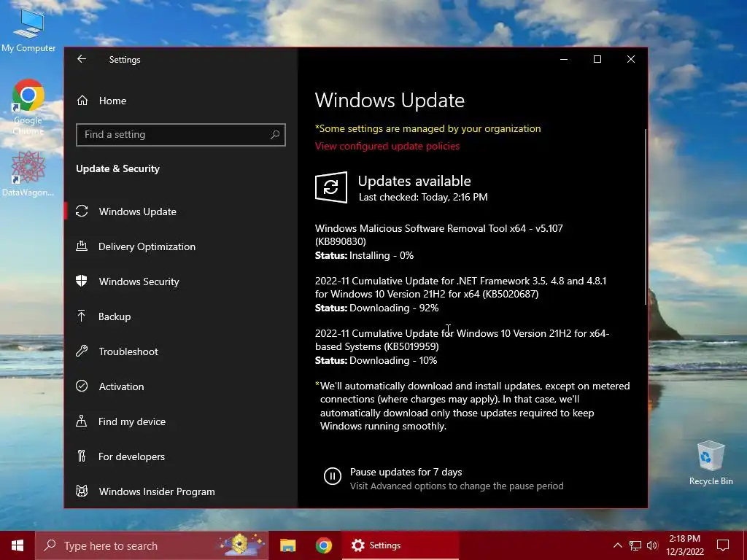
Task: Click the metered connections notice paragraph
Action: (x=473, y=405)
